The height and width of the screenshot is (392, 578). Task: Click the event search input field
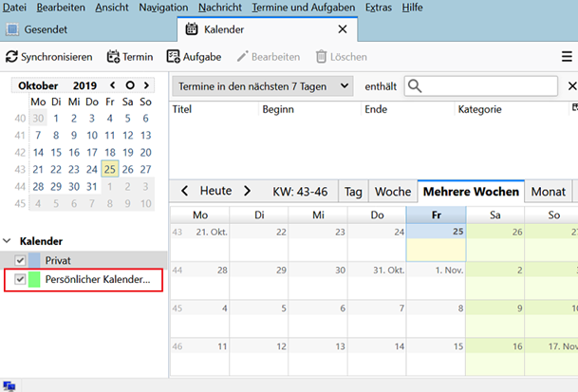(x=490, y=86)
